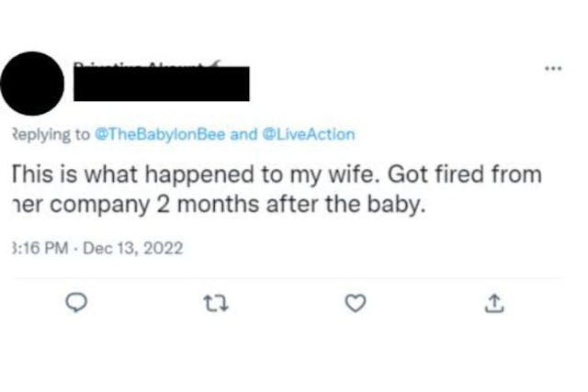This screenshot has height=392, width=588.
Task: Click the badge icon beside the display name
Action: point(216,62)
